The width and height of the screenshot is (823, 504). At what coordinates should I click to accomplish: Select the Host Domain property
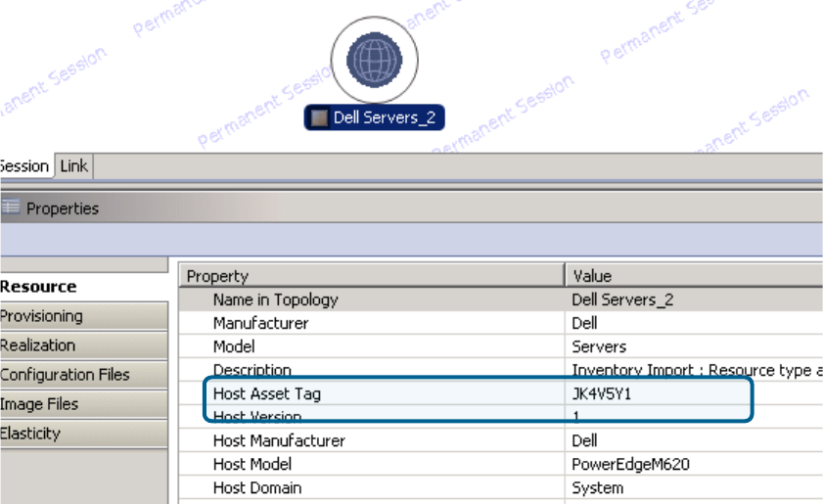(x=257, y=488)
